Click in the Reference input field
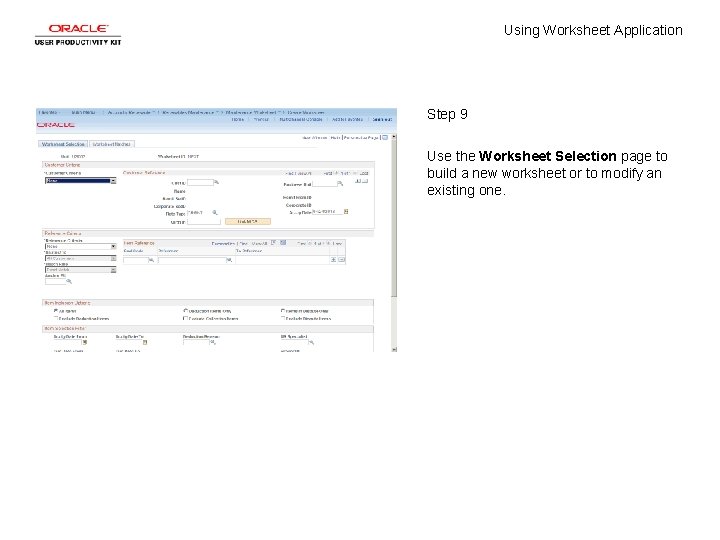Viewport: 720px width, 540px height. (x=192, y=260)
